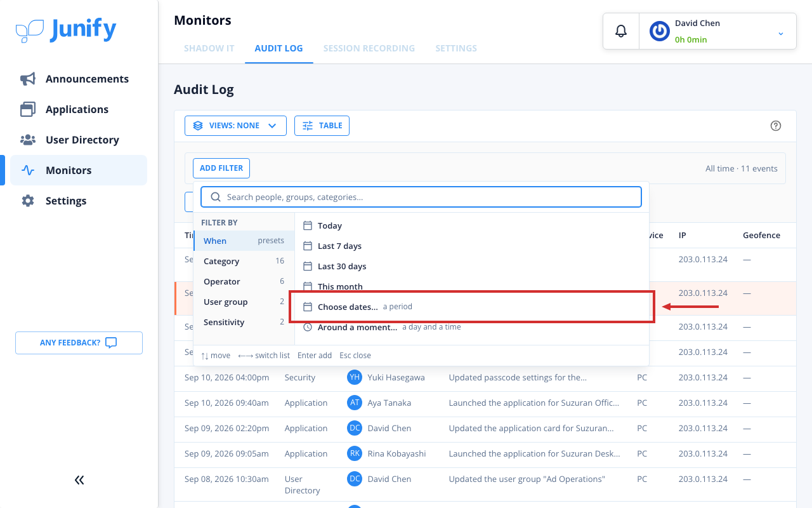This screenshot has height=508, width=812.
Task: Switch to the Shadow IT tab
Action: (209, 48)
